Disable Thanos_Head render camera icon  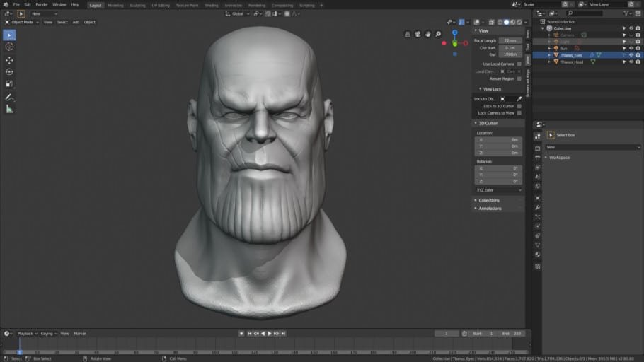[638, 62]
